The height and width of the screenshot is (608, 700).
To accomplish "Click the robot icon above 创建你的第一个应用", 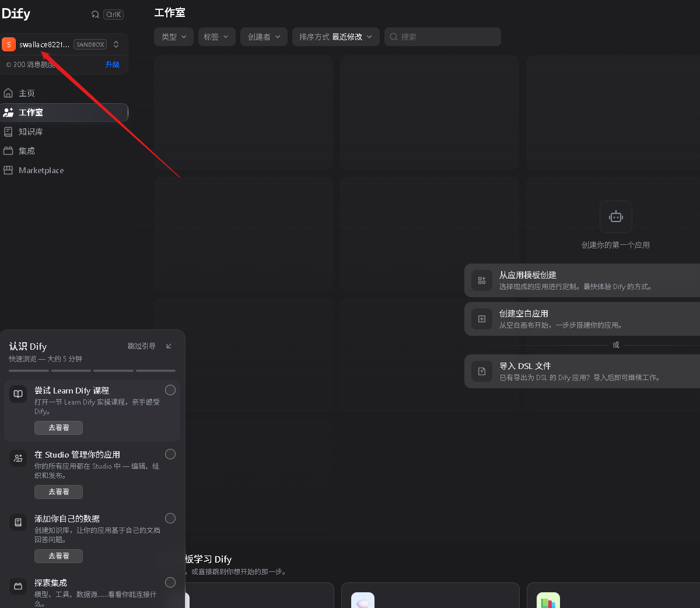I will click(616, 217).
